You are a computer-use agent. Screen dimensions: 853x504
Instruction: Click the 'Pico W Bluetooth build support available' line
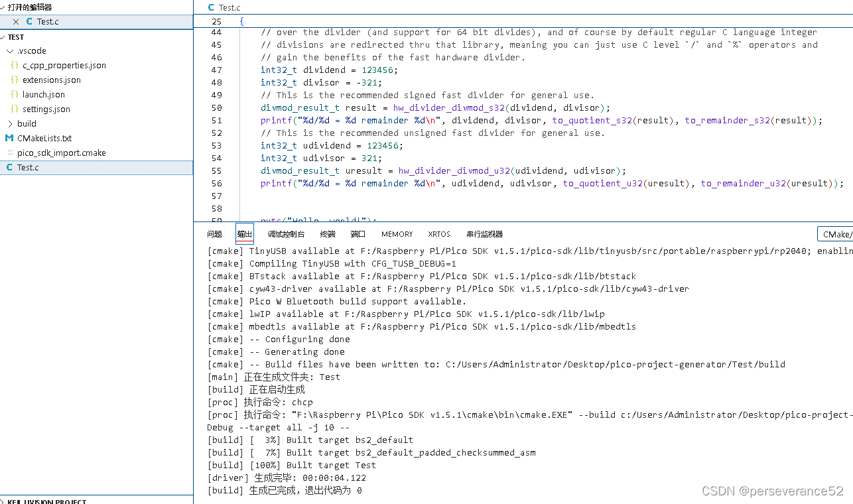[x=337, y=302]
